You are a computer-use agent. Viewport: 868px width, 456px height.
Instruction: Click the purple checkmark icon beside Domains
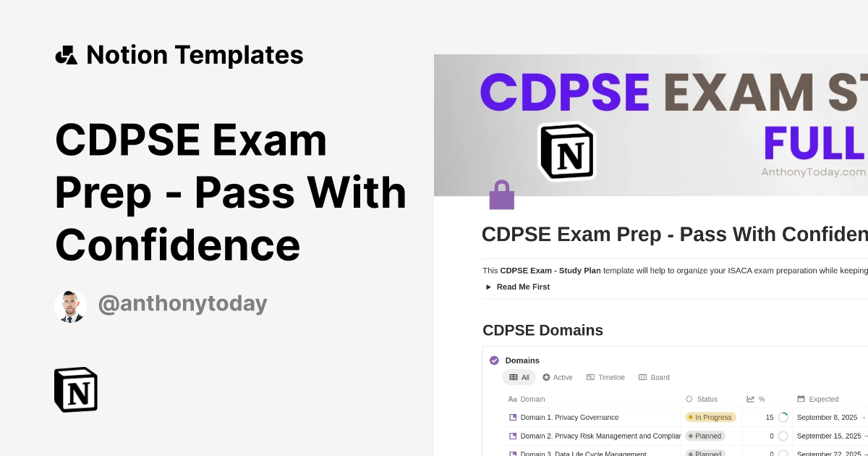point(493,360)
